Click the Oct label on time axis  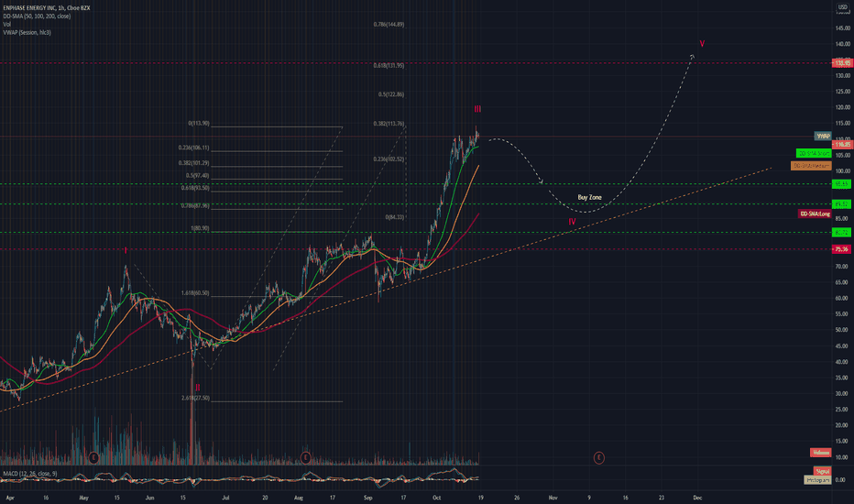(436, 498)
